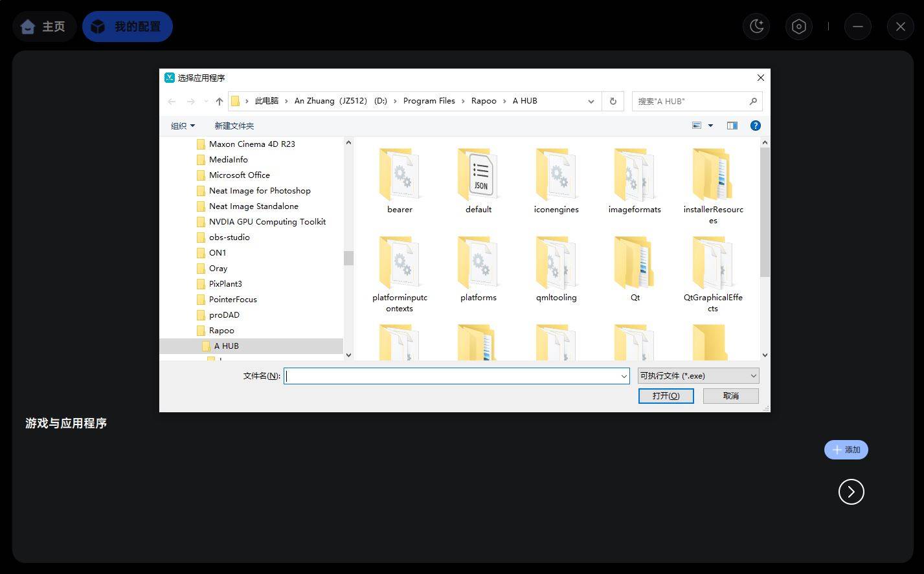Click the Forward navigation arrow

(190, 102)
